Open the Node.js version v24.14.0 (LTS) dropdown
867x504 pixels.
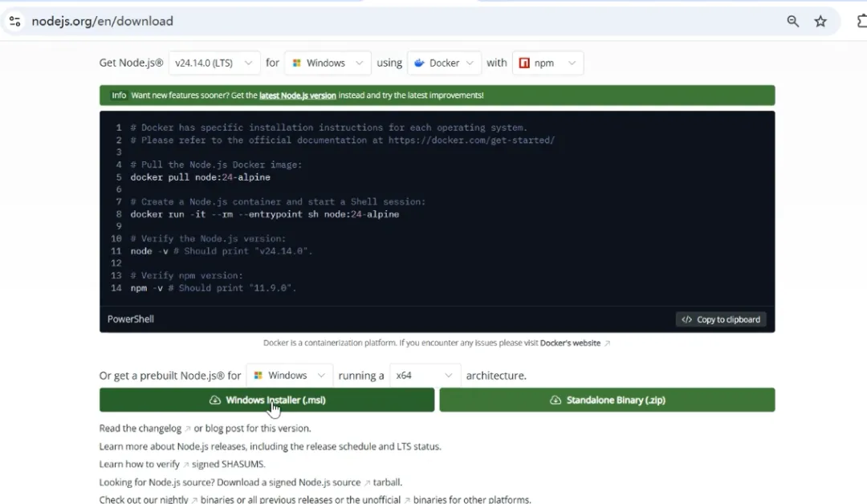(x=214, y=63)
